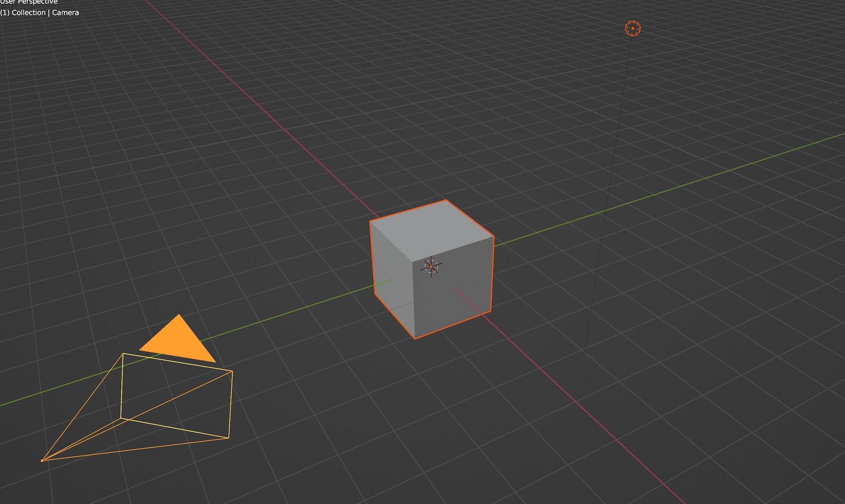Click the (1) scene indicator text
Viewport: 845px width, 504px height.
5,13
